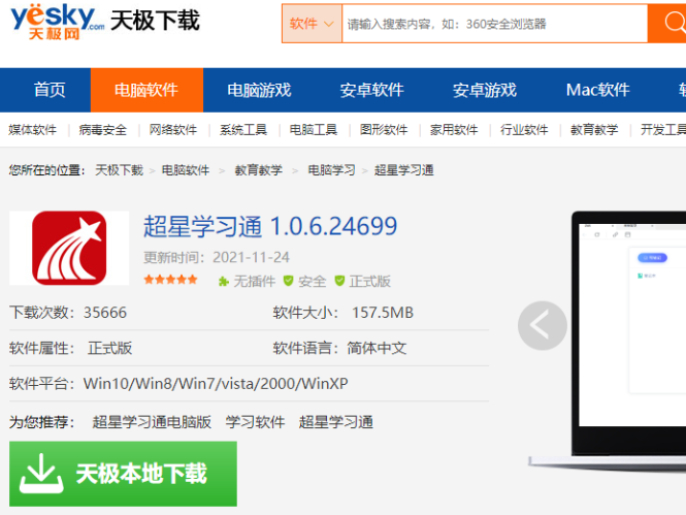686x515 pixels.
Task: Open the 安卓游戏 tab
Action: [x=485, y=90]
